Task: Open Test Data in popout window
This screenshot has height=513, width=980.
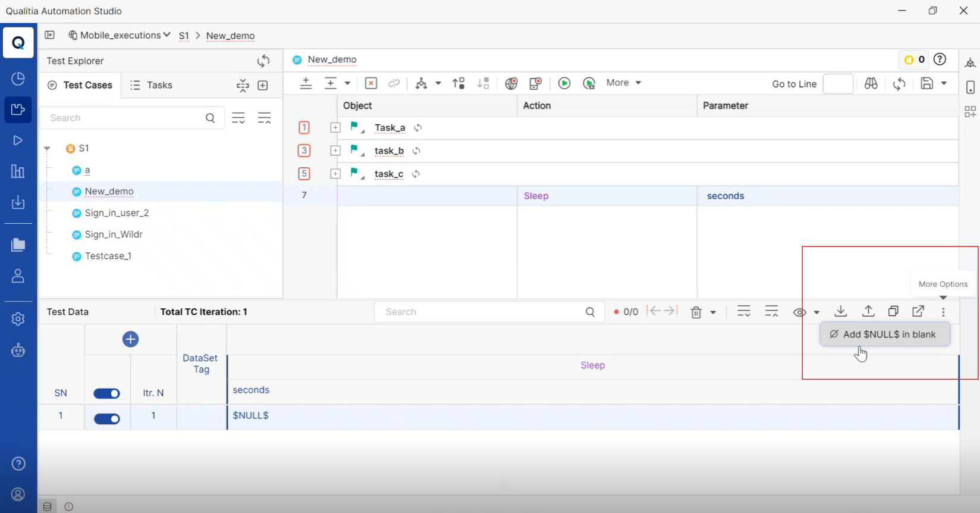Action: tap(918, 311)
